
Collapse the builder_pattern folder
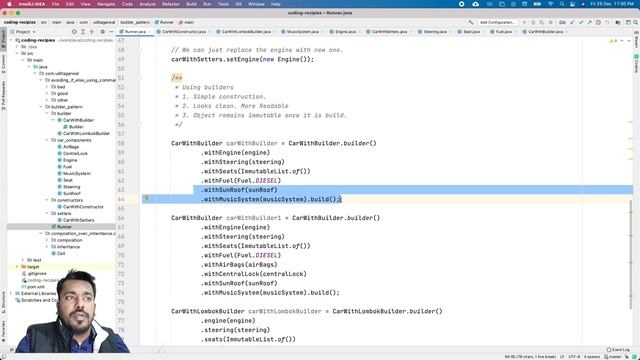click(x=41, y=107)
